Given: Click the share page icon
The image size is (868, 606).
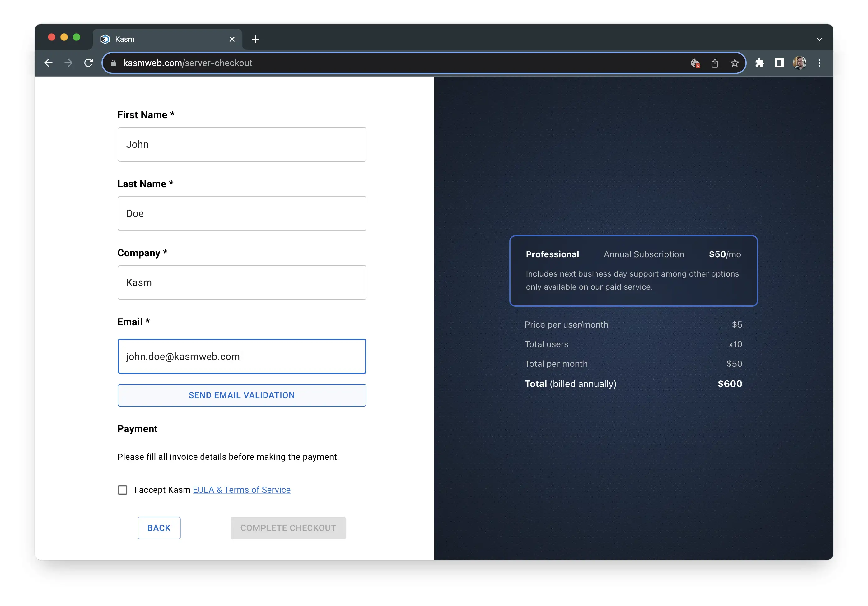Looking at the screenshot, I should [x=715, y=63].
